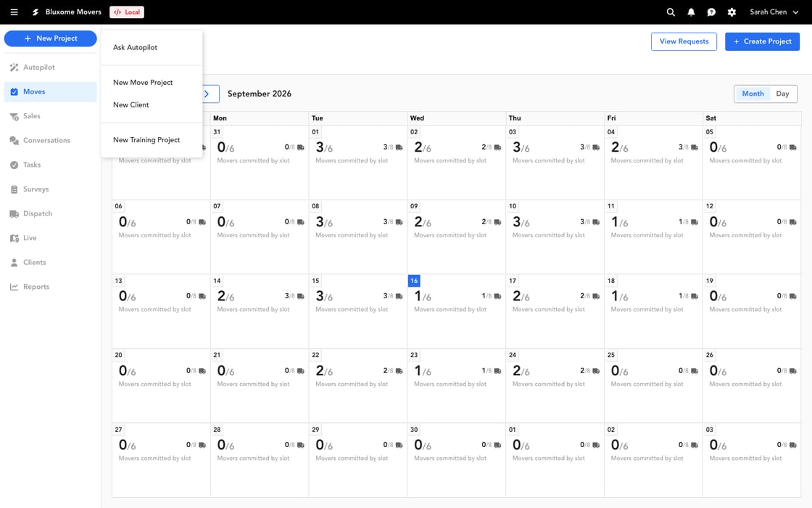Open the help chat bubble icon

click(711, 12)
